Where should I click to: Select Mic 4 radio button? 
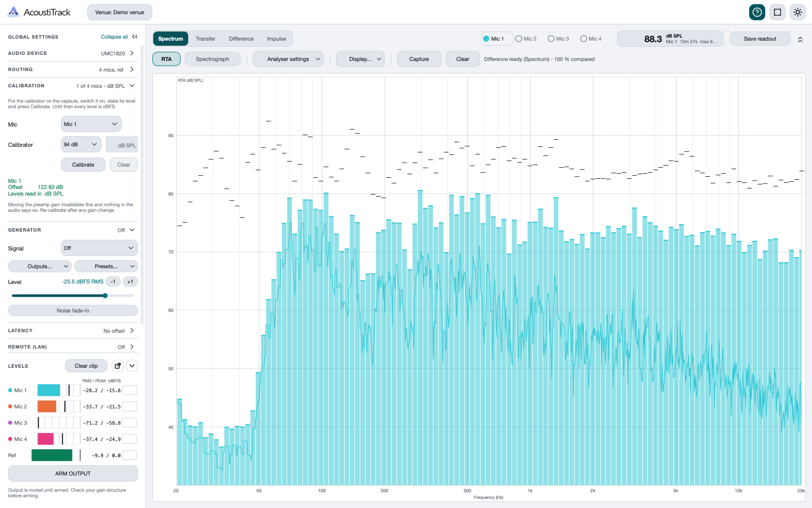point(591,39)
